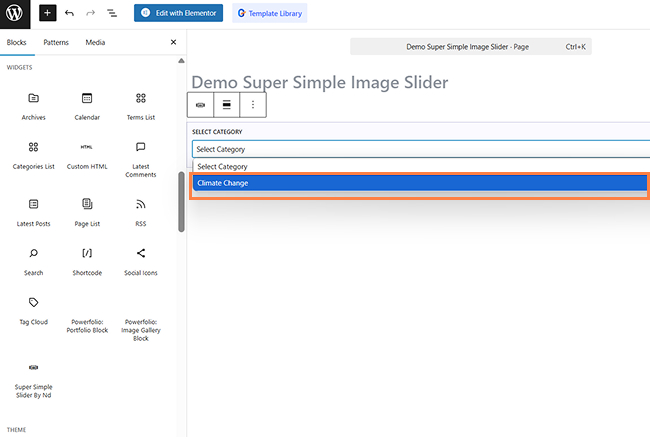Open the Template Library
This screenshot has height=440, width=650.
(x=269, y=14)
